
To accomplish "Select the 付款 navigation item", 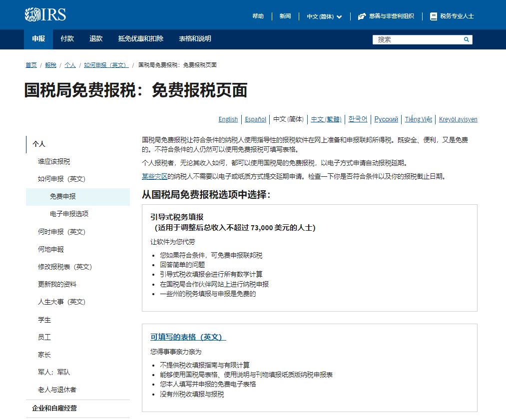I will [67, 39].
